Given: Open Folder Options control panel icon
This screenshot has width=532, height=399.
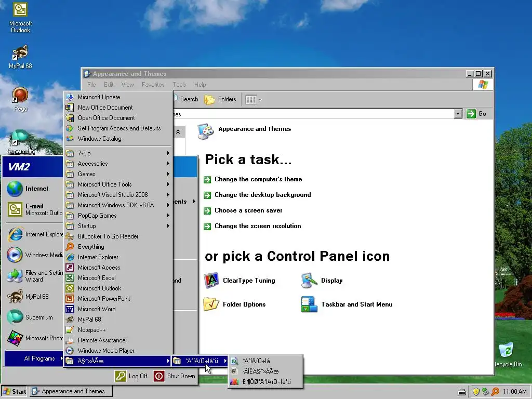Looking at the screenshot, I should tap(234, 304).
